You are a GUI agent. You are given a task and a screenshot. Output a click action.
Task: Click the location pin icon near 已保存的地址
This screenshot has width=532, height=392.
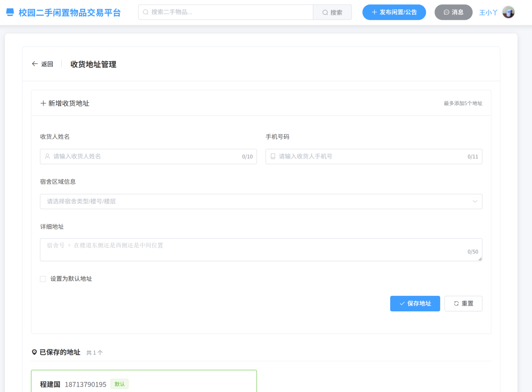pos(35,352)
